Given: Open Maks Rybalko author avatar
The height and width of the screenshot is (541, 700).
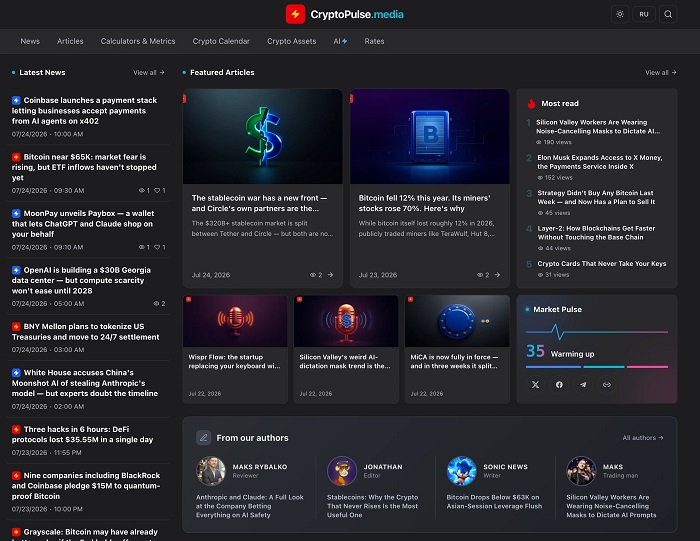Looking at the screenshot, I should pos(211,470).
